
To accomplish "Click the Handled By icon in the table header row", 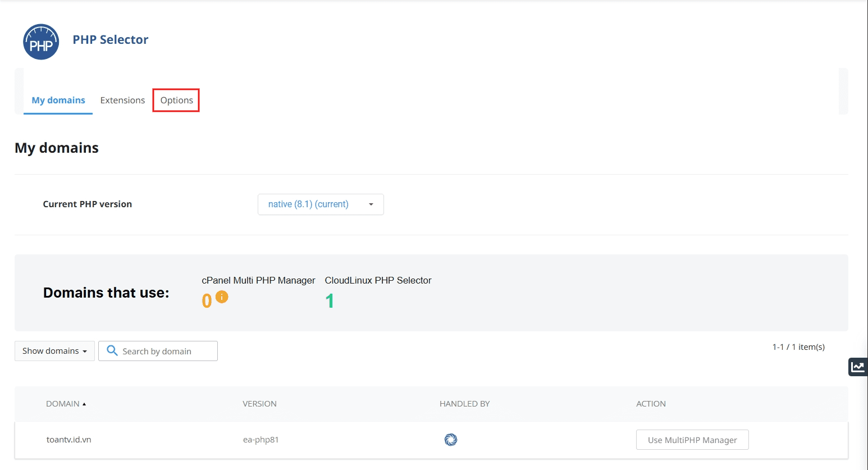I will pos(464,403).
